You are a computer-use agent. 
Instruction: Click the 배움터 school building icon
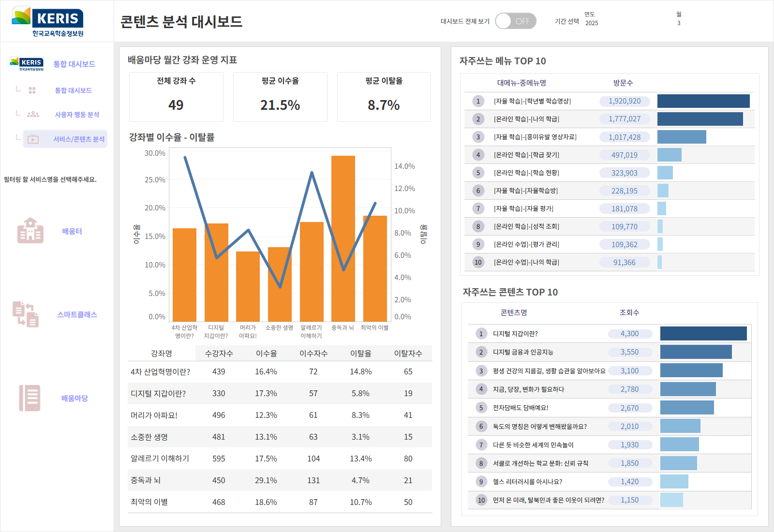point(30,231)
